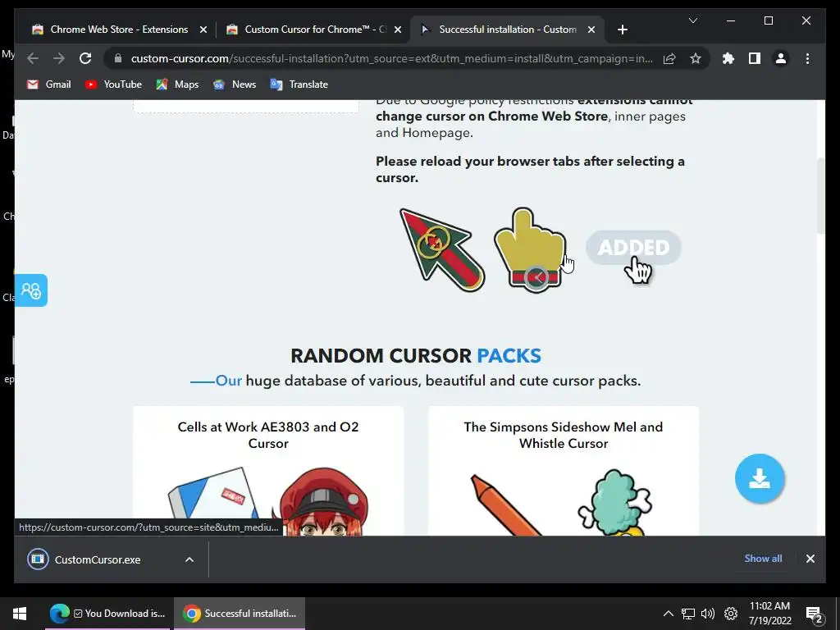This screenshot has width=840, height=630.
Task: Reload the current page
Action: click(85, 58)
